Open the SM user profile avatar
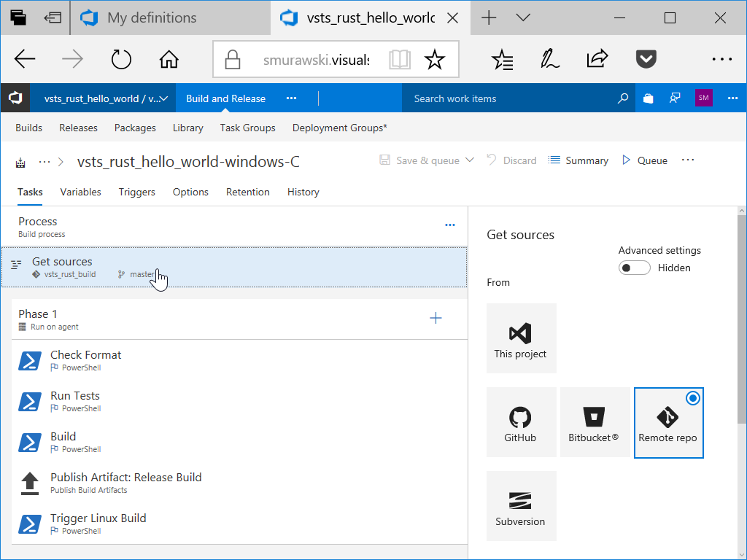747x560 pixels. [704, 98]
